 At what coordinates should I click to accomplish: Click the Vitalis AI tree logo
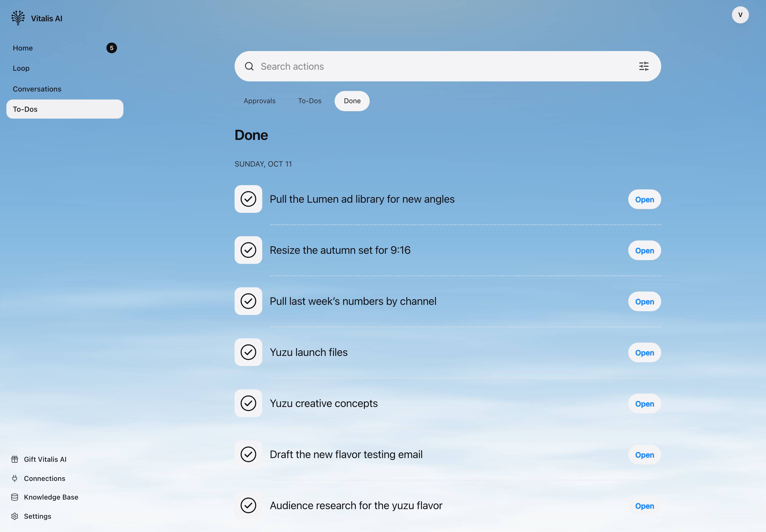coord(18,18)
